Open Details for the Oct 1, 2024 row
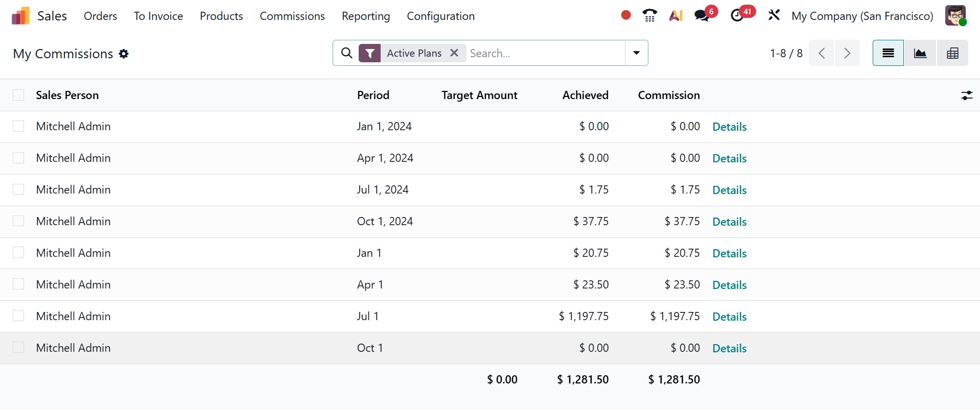The image size is (980, 410). coord(729,222)
